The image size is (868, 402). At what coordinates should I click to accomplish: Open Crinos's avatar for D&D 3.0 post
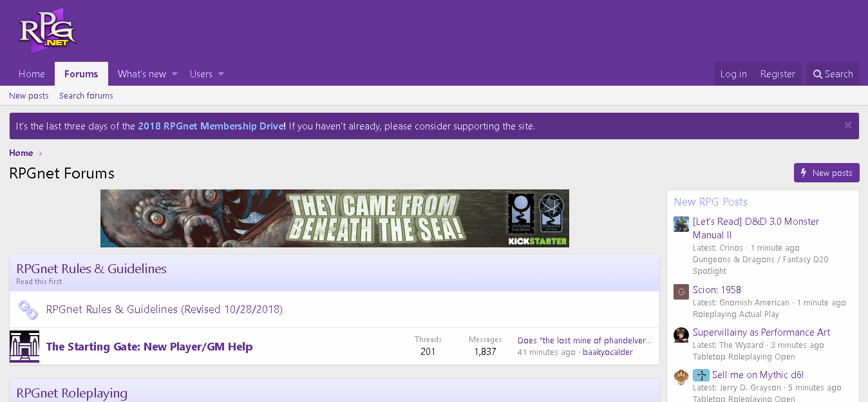point(681,224)
